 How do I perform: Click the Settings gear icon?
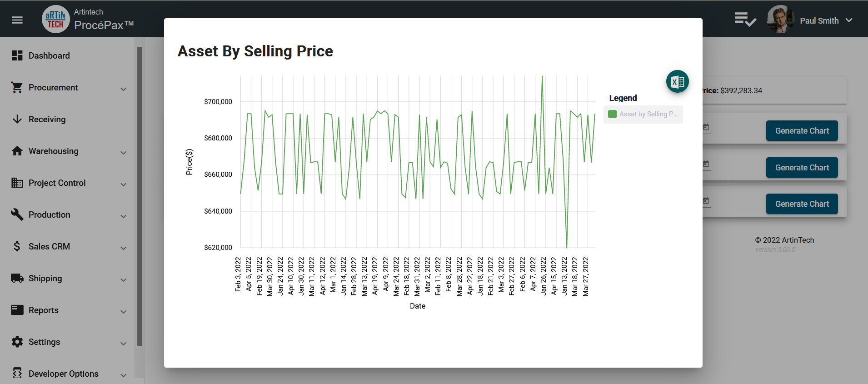tap(17, 342)
